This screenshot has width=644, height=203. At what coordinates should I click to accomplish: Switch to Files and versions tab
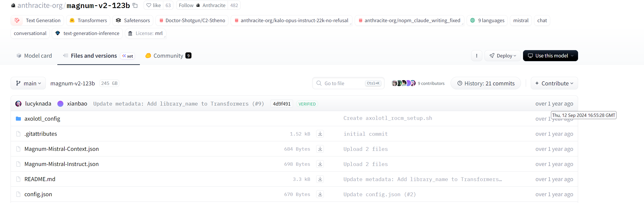coord(99,56)
